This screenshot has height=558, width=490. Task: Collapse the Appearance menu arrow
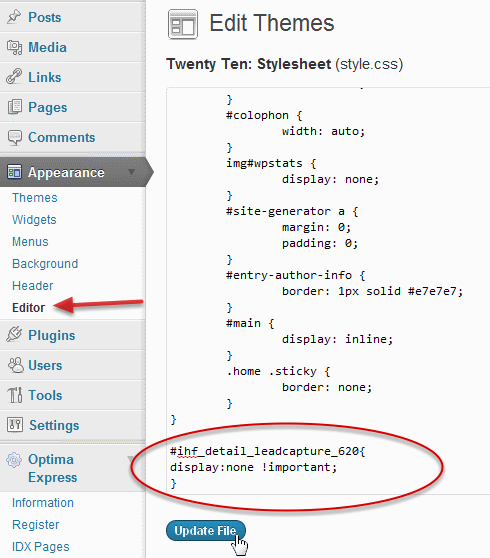point(131,172)
